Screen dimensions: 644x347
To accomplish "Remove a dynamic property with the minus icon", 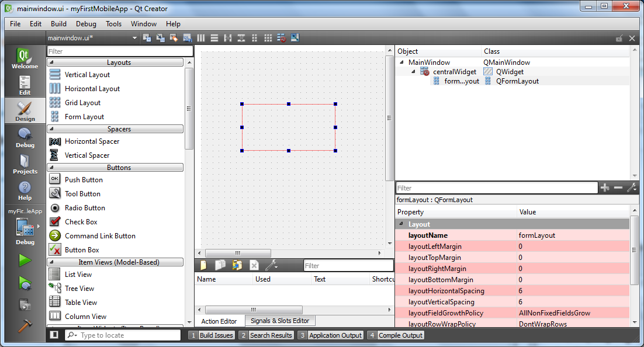I will (618, 188).
